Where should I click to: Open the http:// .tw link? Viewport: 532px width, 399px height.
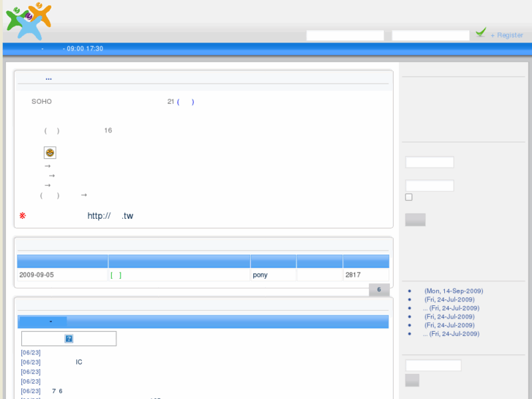(x=110, y=216)
